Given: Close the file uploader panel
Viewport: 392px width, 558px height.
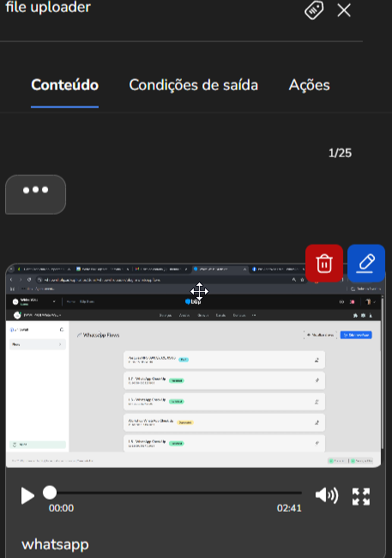Looking at the screenshot, I should (x=344, y=10).
